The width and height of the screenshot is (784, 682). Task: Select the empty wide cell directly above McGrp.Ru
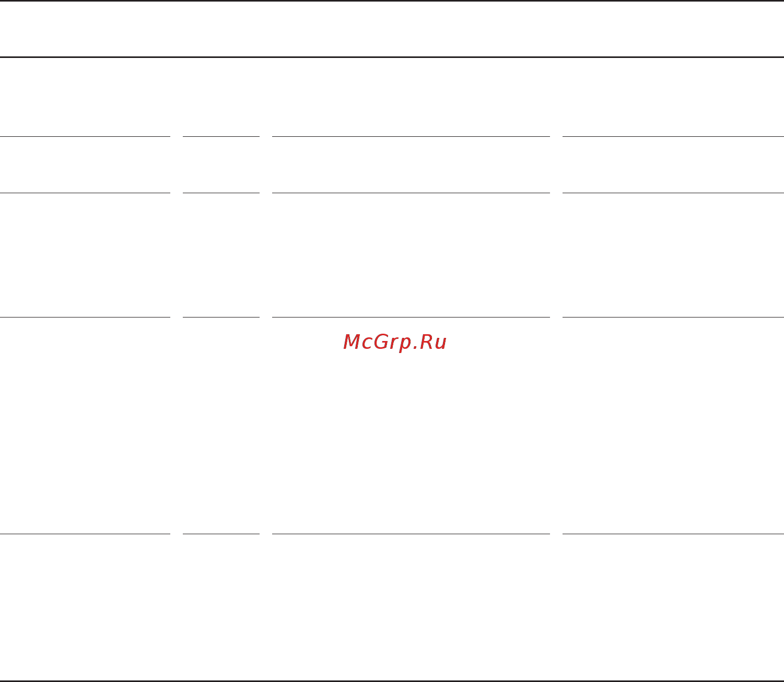click(411, 255)
